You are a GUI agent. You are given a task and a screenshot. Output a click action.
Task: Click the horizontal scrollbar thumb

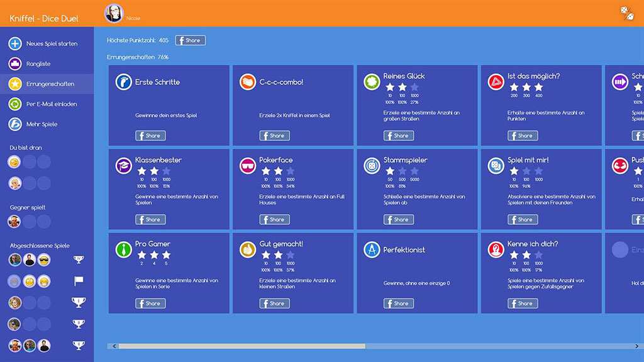click(x=242, y=346)
